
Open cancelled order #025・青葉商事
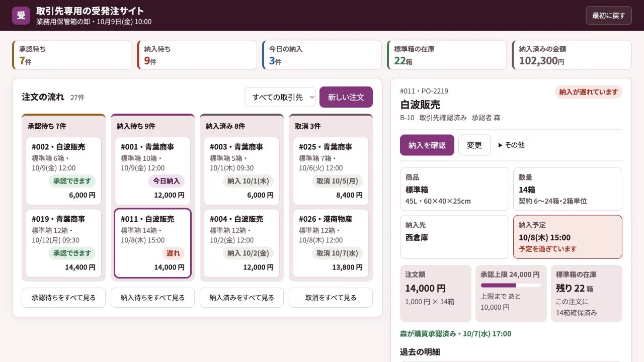[331, 171]
